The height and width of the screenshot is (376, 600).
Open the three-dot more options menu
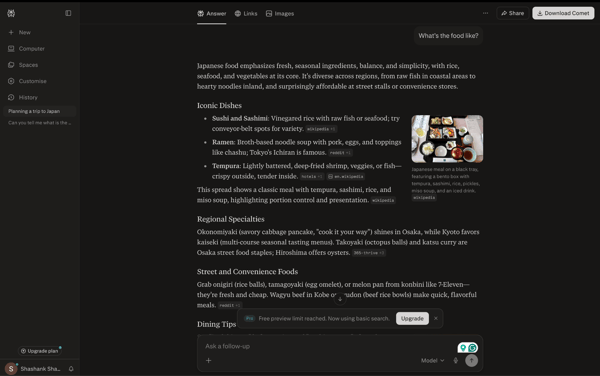(x=485, y=13)
